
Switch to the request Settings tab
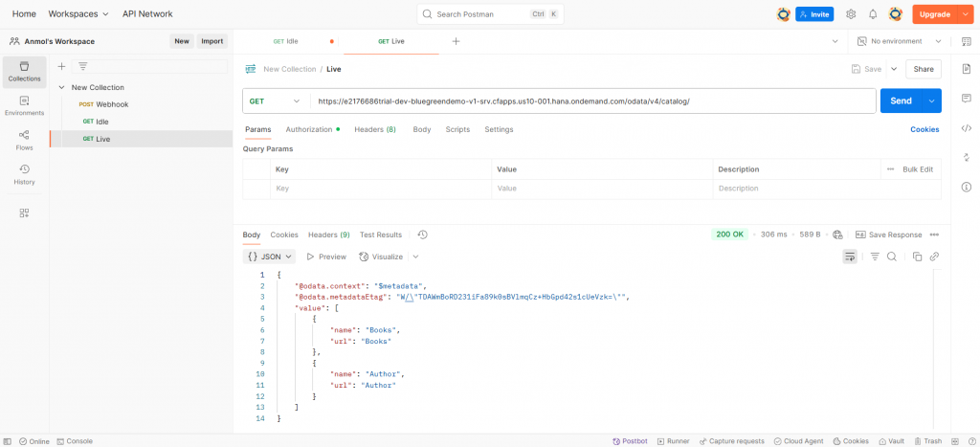pyautogui.click(x=499, y=129)
